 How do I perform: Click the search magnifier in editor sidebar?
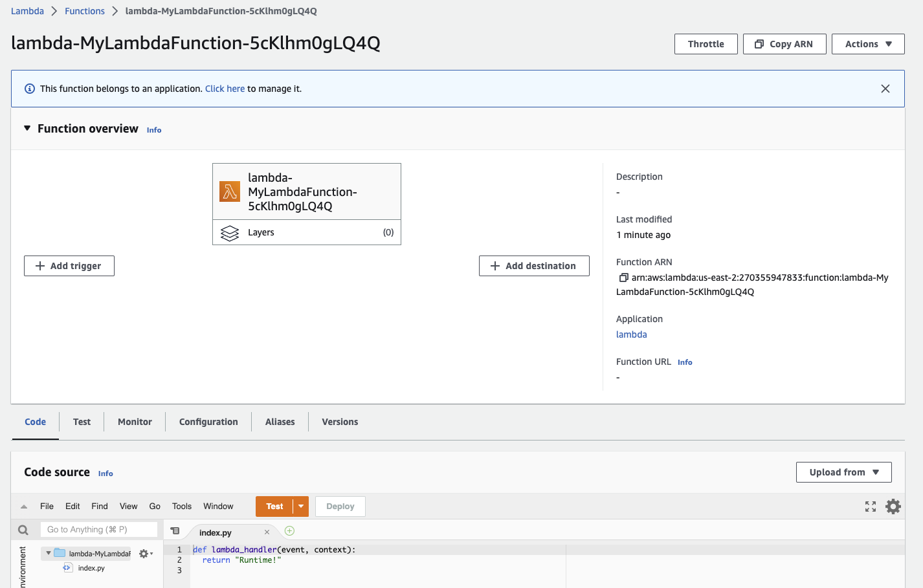[x=23, y=530]
